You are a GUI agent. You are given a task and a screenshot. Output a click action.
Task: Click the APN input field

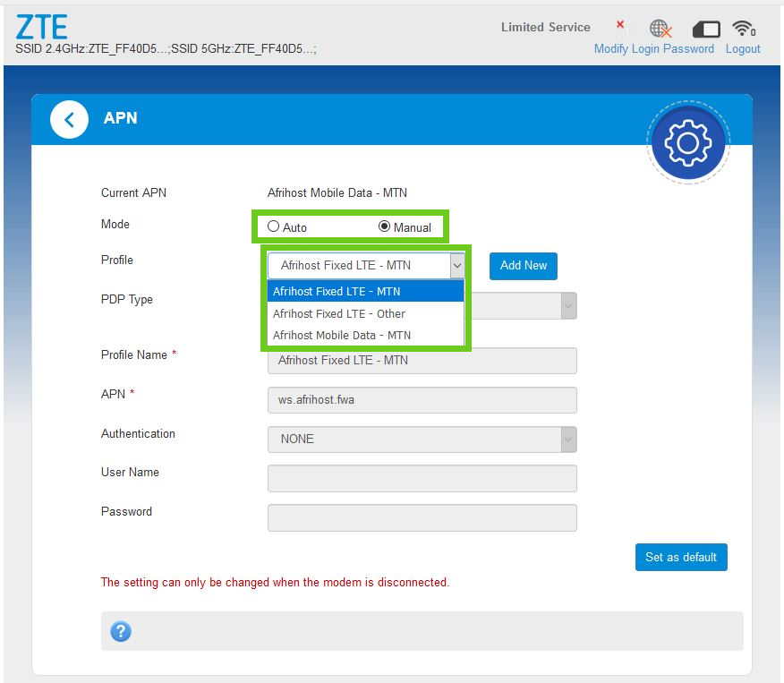click(422, 399)
